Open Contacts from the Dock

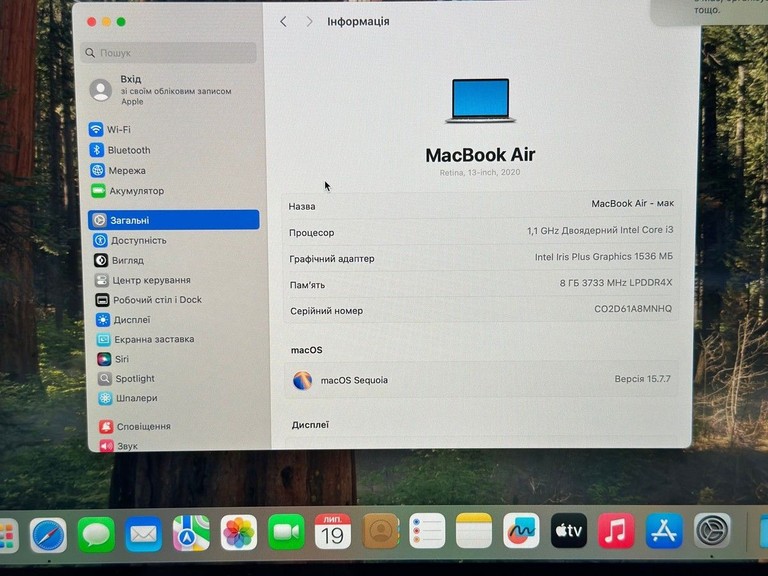tap(381, 531)
